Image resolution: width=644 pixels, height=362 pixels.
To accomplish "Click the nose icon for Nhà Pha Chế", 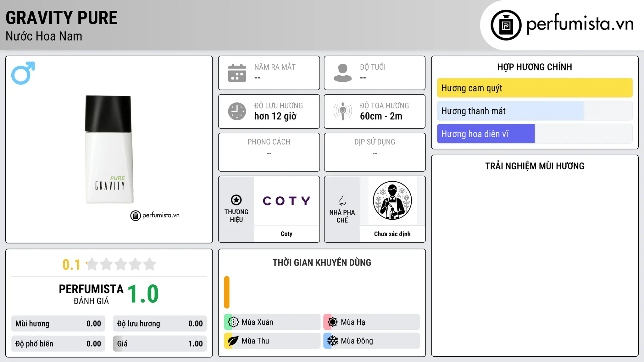I will coord(342,200).
